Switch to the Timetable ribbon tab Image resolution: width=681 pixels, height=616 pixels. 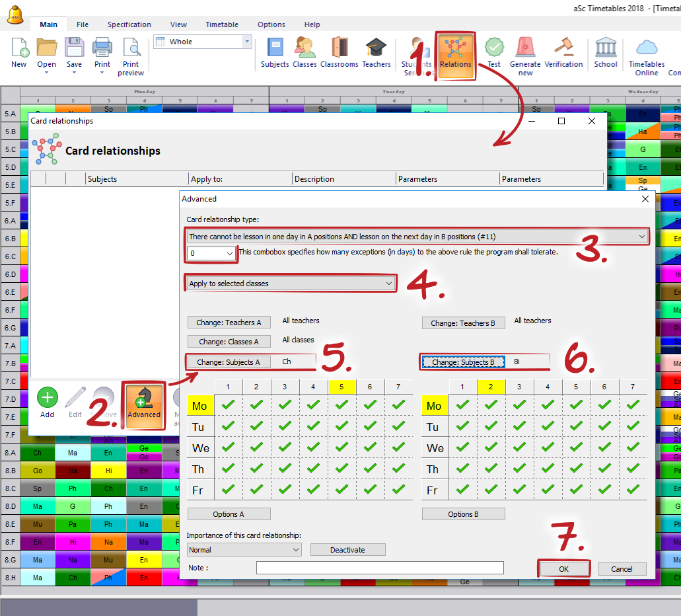222,24
